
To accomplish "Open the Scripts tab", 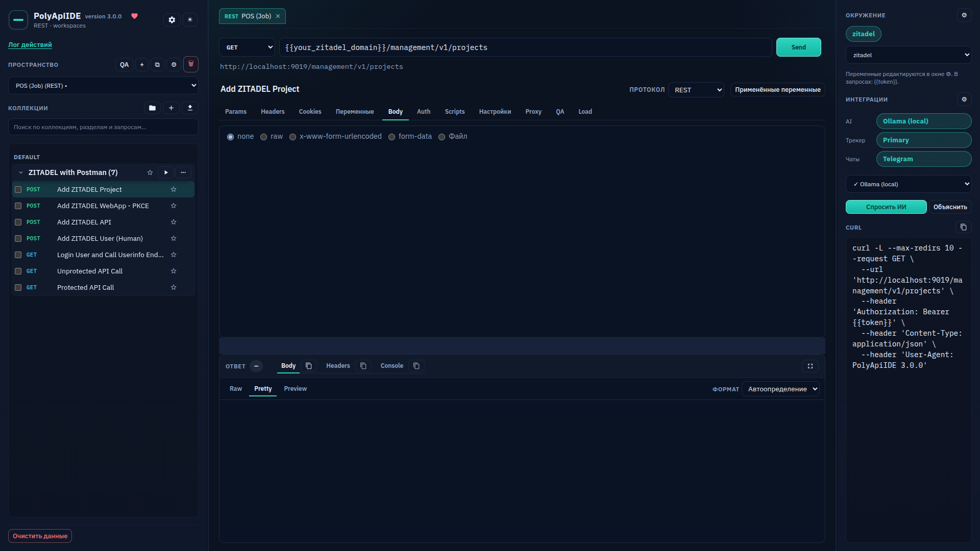I will tap(454, 112).
